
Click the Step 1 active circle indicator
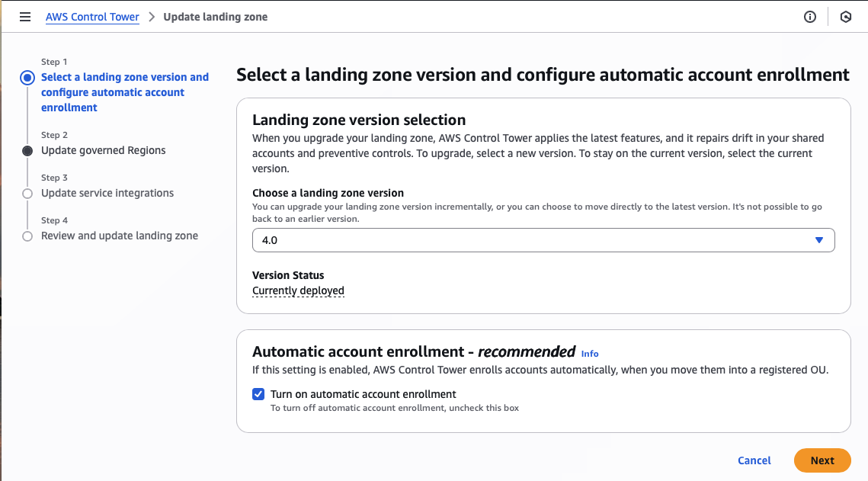point(27,78)
